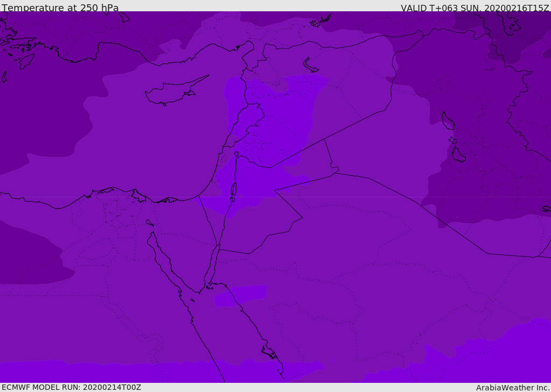Image resolution: width=551 pixels, height=392 pixels.
Task: Click the ArabiaWeather Inc. credit
Action: pos(513,388)
